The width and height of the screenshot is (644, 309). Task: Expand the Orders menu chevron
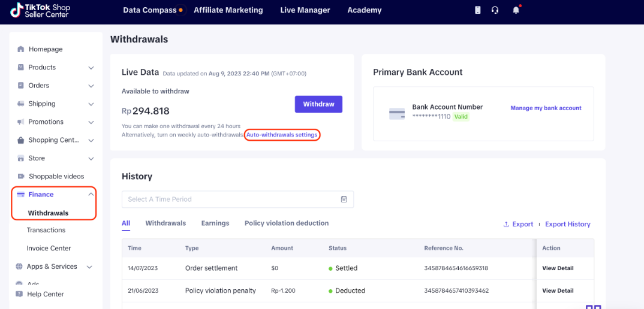[91, 86]
